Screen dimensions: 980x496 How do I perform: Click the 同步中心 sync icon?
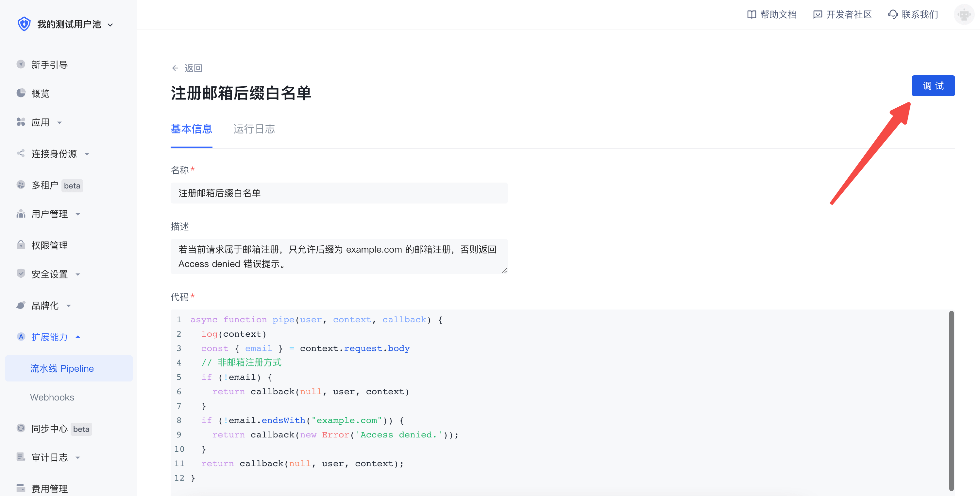tap(21, 428)
